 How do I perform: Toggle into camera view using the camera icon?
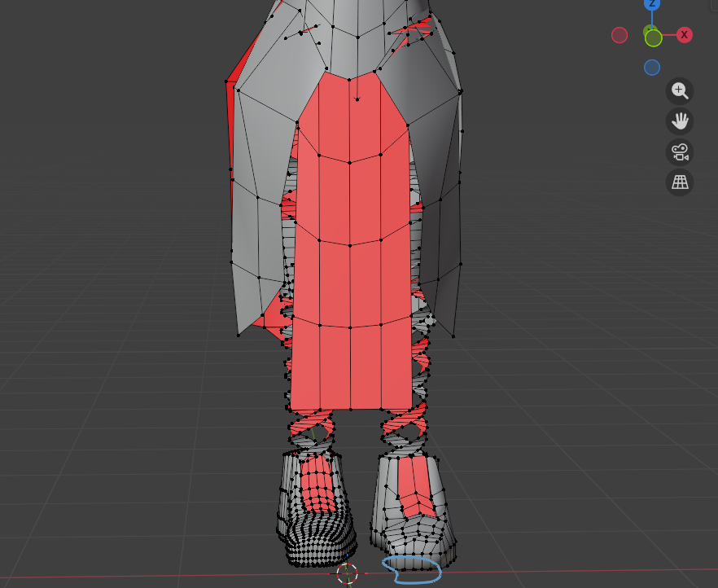click(679, 153)
